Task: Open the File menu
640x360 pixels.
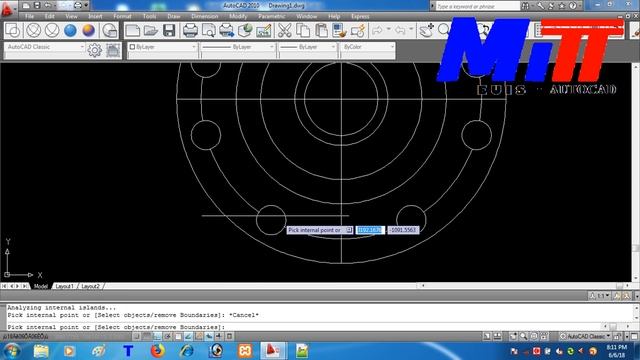Action: pos(29,16)
